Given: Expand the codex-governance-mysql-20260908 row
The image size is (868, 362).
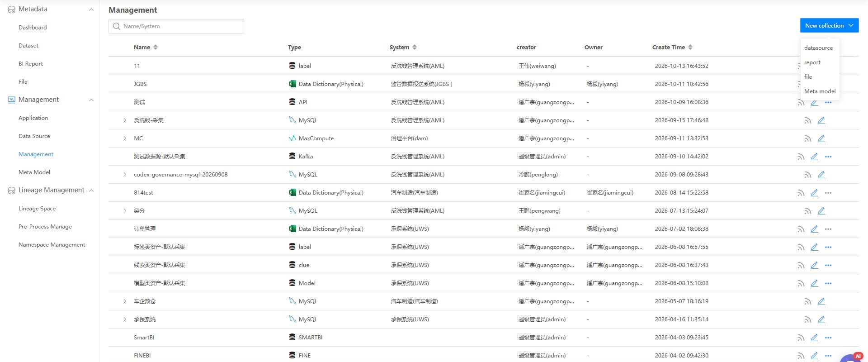Looking at the screenshot, I should [x=125, y=175].
